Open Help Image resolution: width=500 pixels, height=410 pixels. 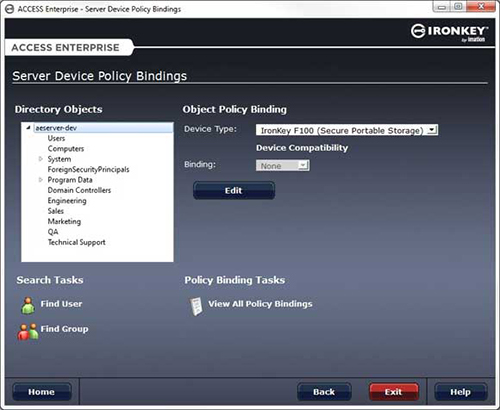pos(460,392)
